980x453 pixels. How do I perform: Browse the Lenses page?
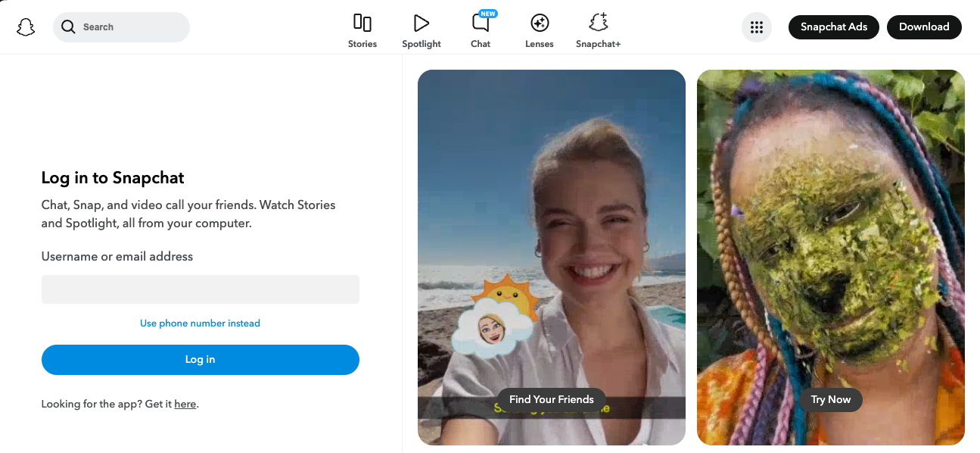pos(539,31)
